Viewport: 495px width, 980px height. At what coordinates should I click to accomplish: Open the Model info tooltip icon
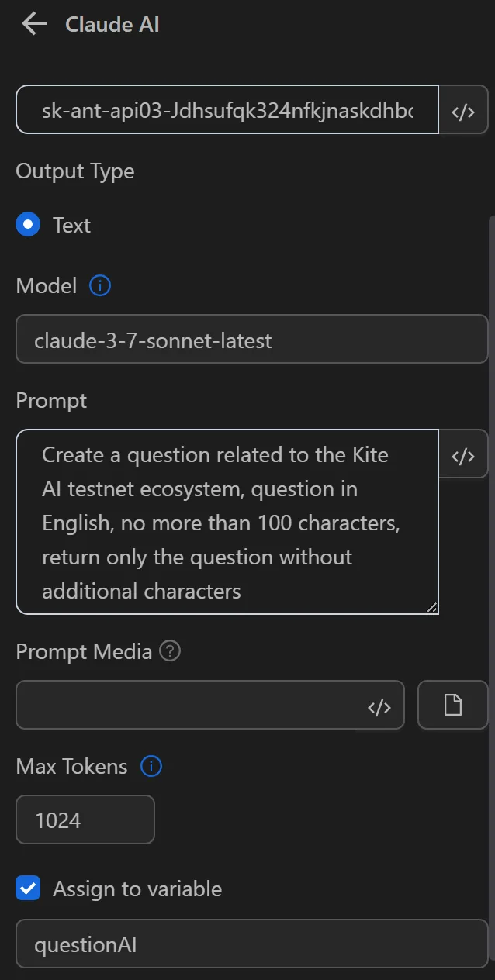[x=99, y=285]
